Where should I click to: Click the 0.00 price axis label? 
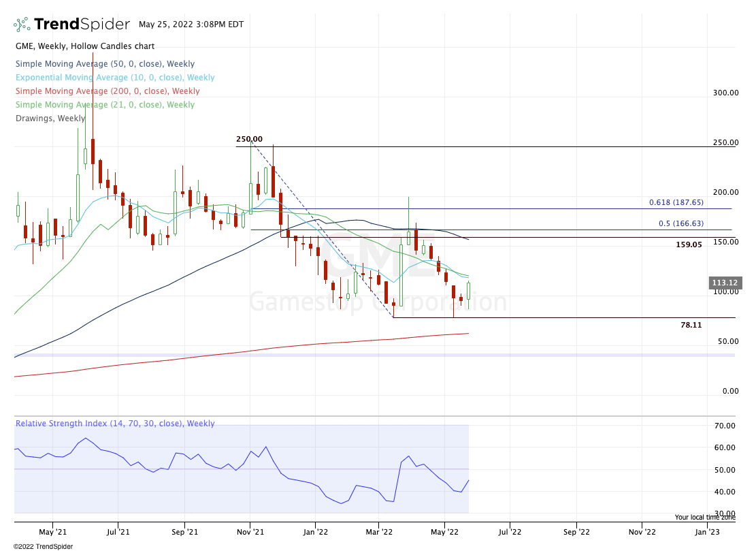tap(730, 391)
